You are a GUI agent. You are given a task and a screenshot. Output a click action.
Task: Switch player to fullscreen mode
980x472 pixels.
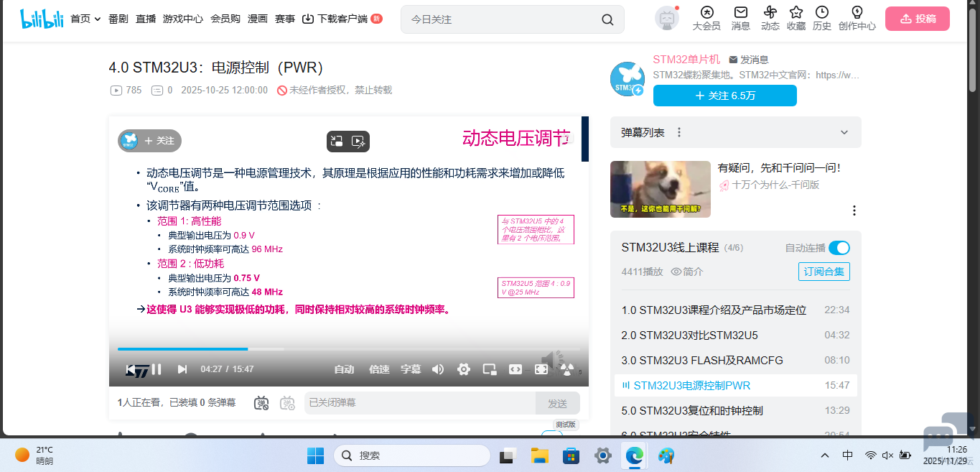(x=541, y=369)
